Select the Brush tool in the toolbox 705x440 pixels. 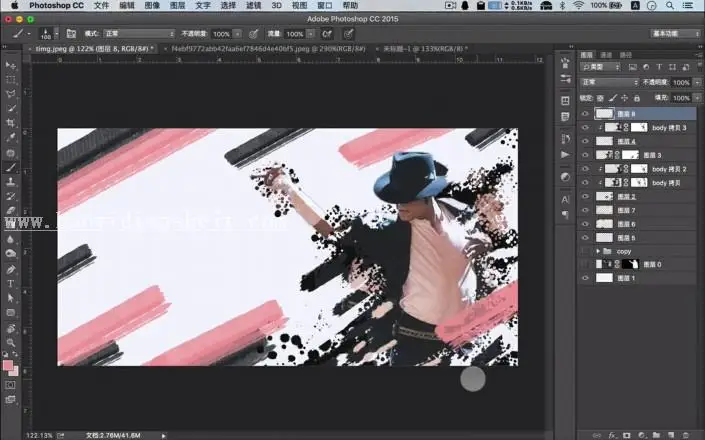pyautogui.click(x=10, y=167)
